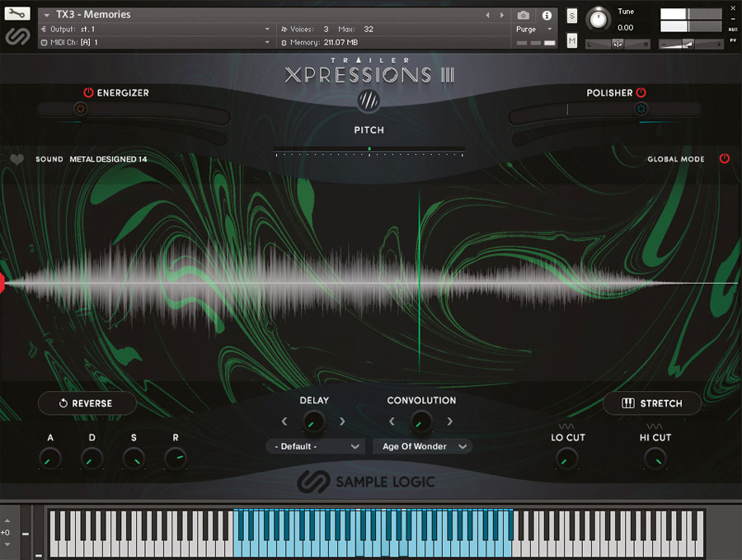Click the waveform playhead green marker

[420, 282]
